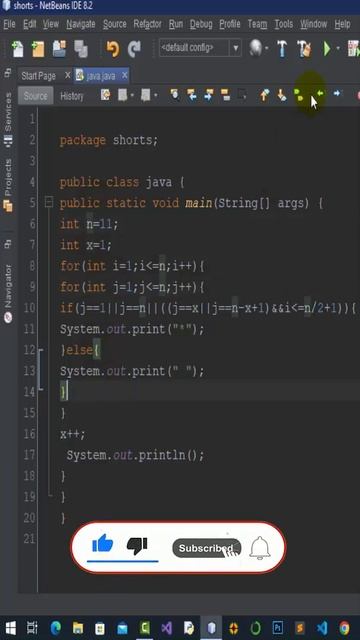This screenshot has height=640, width=360.
Task: Click the blue Shift Line Right arrow
Action: coord(337,93)
